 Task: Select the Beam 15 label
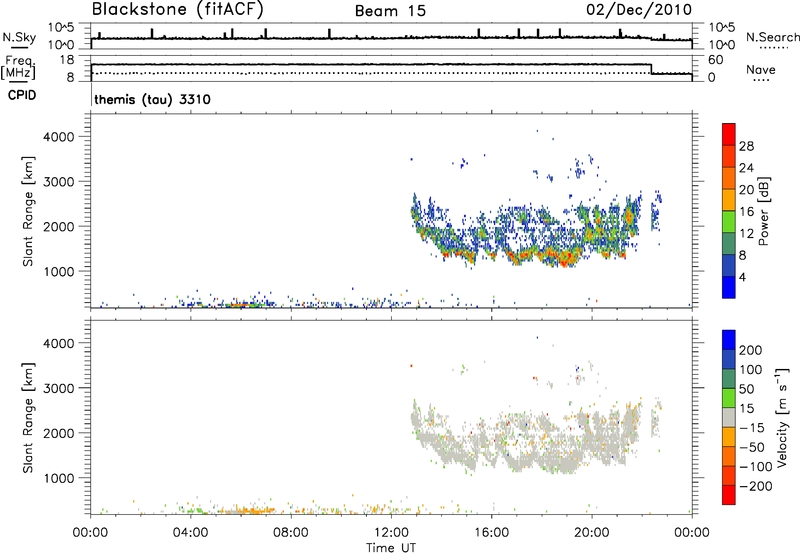coord(390,11)
